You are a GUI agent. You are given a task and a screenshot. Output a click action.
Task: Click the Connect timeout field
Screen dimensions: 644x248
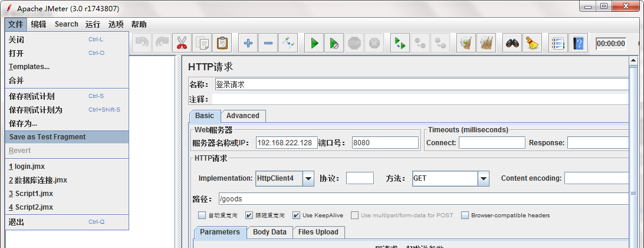[492, 143]
